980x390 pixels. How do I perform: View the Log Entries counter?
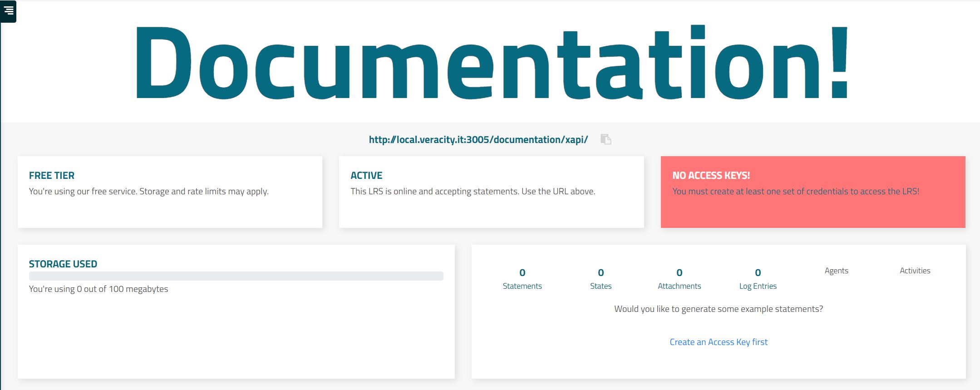click(x=758, y=279)
